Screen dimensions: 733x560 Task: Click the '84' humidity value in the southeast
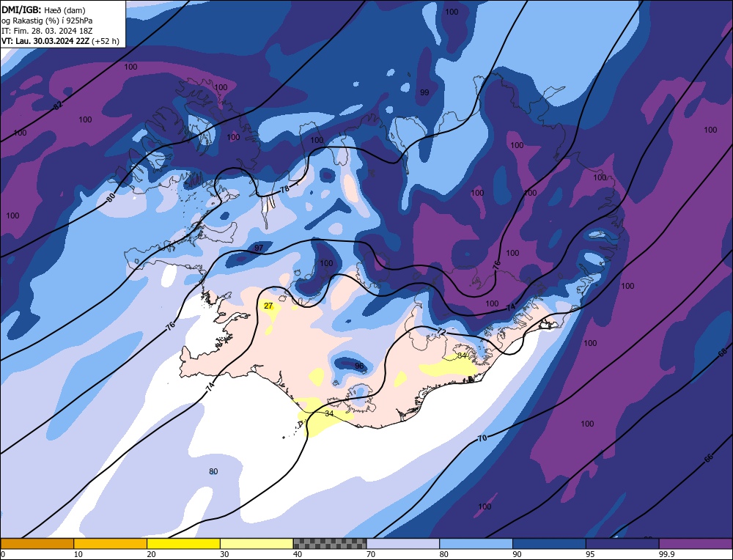[462, 355]
